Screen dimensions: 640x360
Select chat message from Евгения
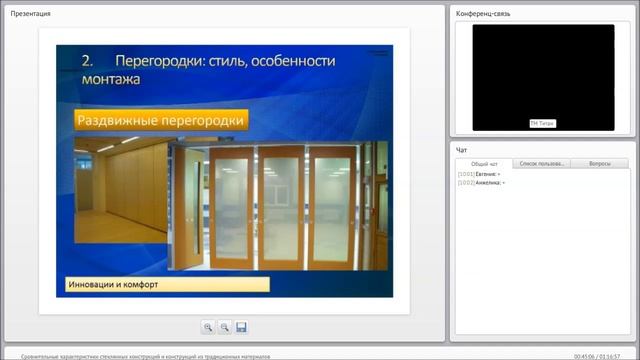click(479, 174)
